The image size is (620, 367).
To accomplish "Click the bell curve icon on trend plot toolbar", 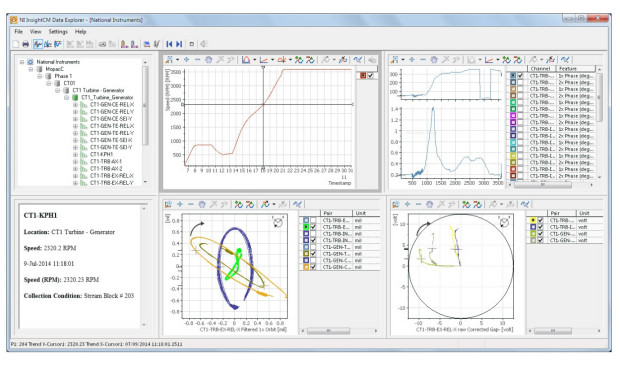I will (246, 60).
